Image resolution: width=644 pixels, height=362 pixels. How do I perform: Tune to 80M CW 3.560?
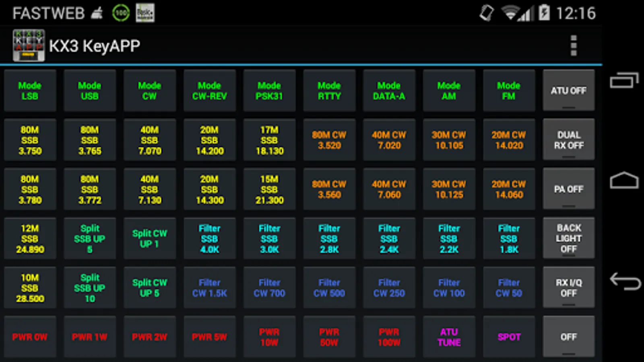(329, 189)
